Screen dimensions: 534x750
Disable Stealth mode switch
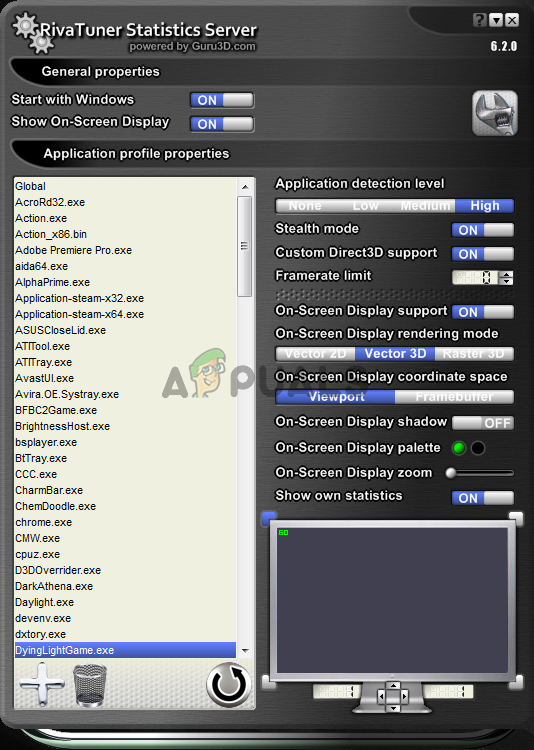coord(483,230)
